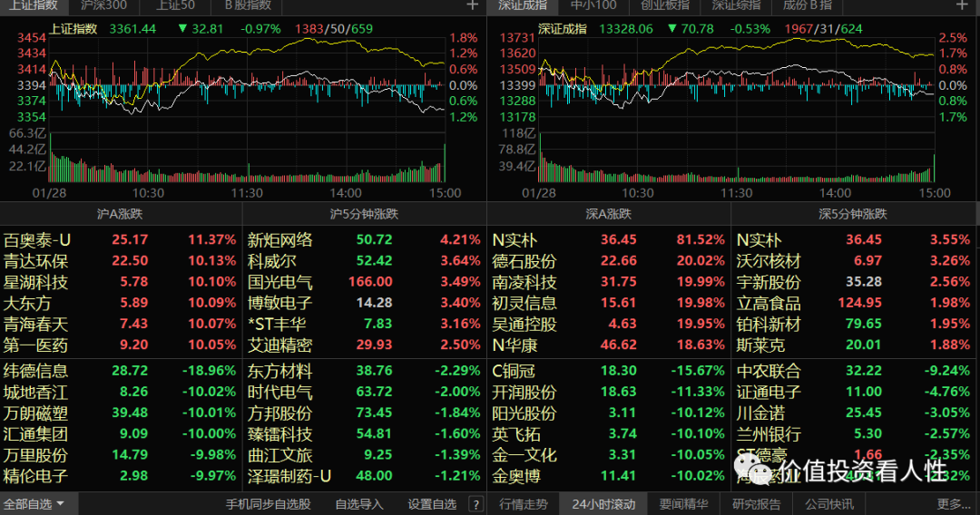The height and width of the screenshot is (515, 980).
Task: Select the 金一文化 stock row
Action: (x=609, y=455)
